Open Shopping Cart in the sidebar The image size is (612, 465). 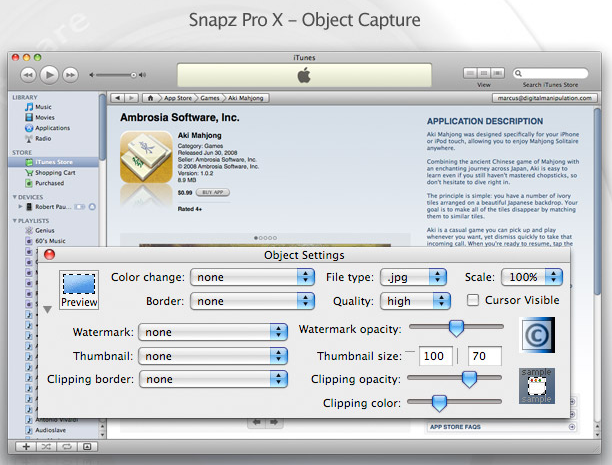(x=55, y=173)
